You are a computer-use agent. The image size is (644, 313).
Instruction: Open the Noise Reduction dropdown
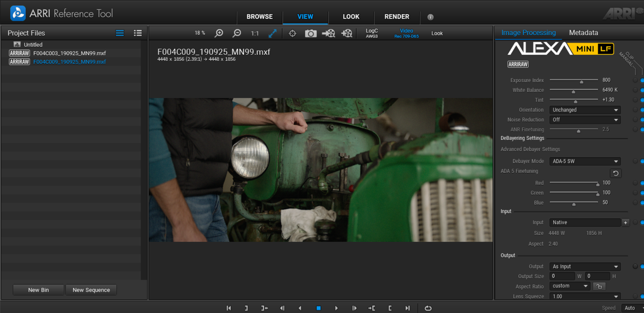pyautogui.click(x=585, y=120)
